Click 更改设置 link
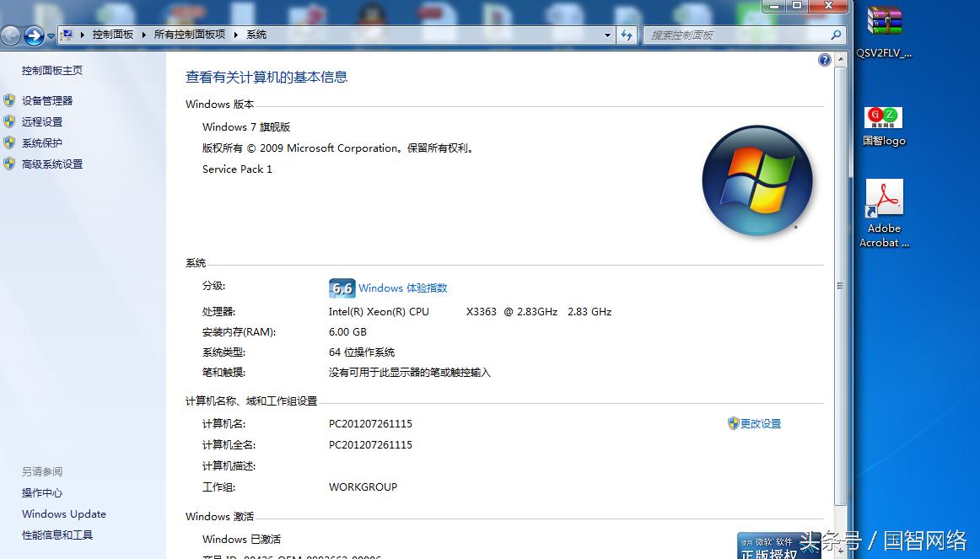This screenshot has height=559, width=980. (x=761, y=423)
